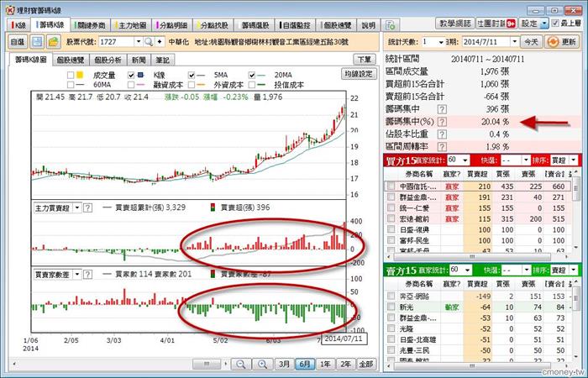Switch to the 籌碼選股 tab
The width and height of the screenshot is (588, 378).
254,25
